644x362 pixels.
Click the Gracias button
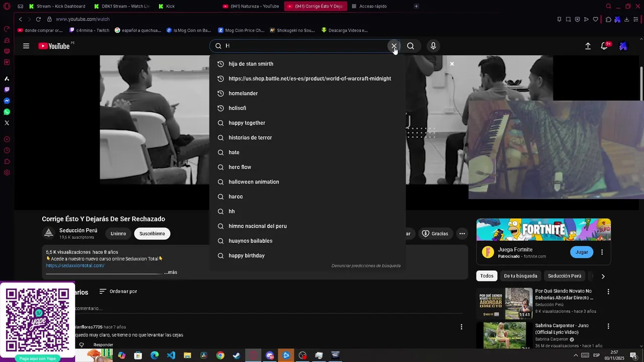click(435, 233)
